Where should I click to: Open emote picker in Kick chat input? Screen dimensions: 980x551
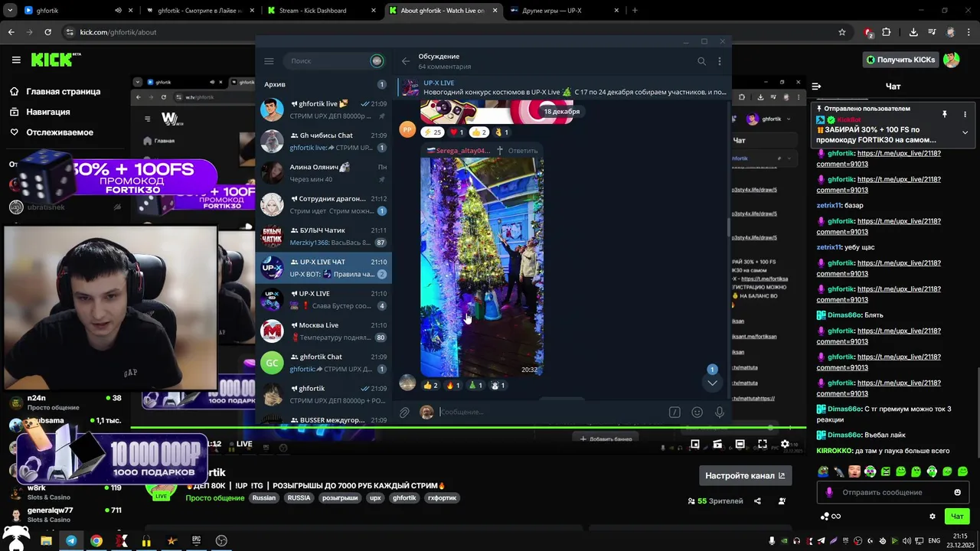pyautogui.click(x=958, y=492)
